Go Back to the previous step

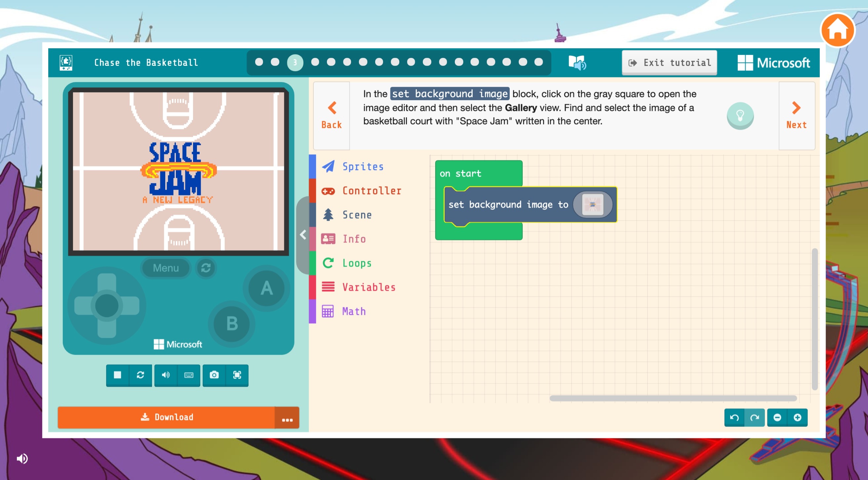coord(332,116)
